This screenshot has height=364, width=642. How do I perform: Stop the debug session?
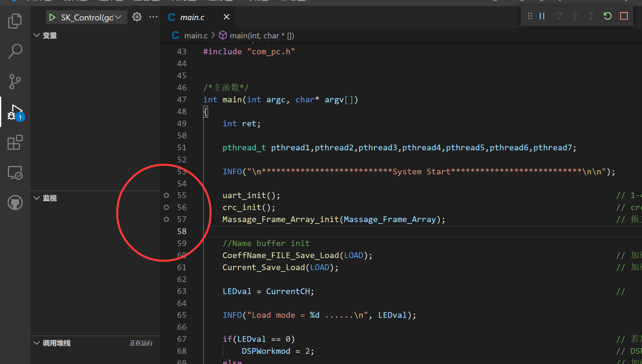pyautogui.click(x=624, y=16)
